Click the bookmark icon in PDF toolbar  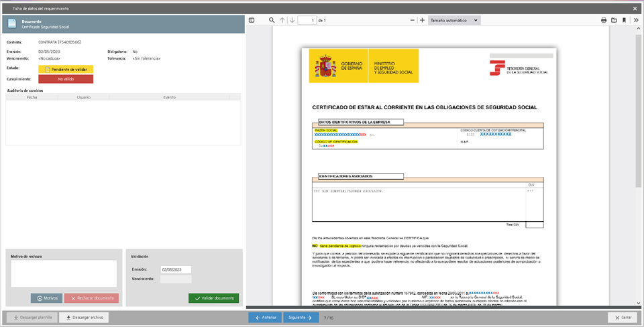point(624,20)
